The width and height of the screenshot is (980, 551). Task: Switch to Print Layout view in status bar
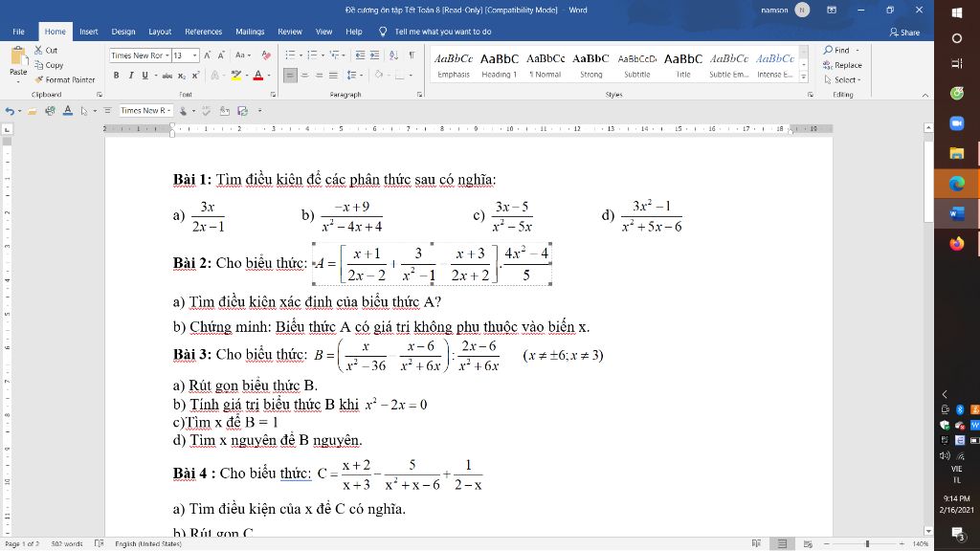pos(782,544)
